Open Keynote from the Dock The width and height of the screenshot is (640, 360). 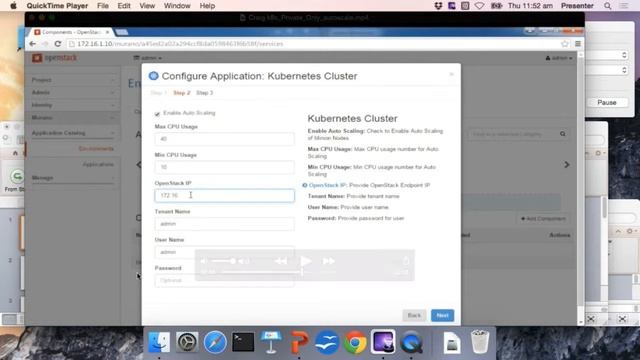pyautogui.click(x=271, y=342)
